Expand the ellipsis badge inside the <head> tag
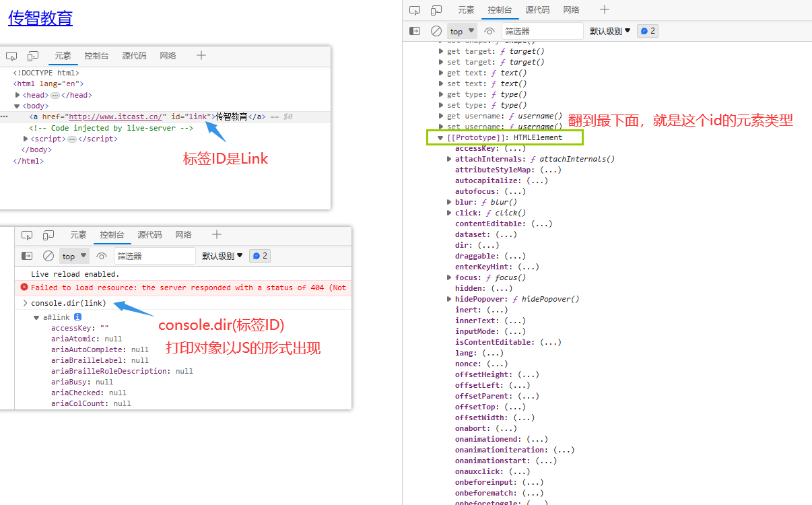Screen dimensions: 812x505 (55, 96)
